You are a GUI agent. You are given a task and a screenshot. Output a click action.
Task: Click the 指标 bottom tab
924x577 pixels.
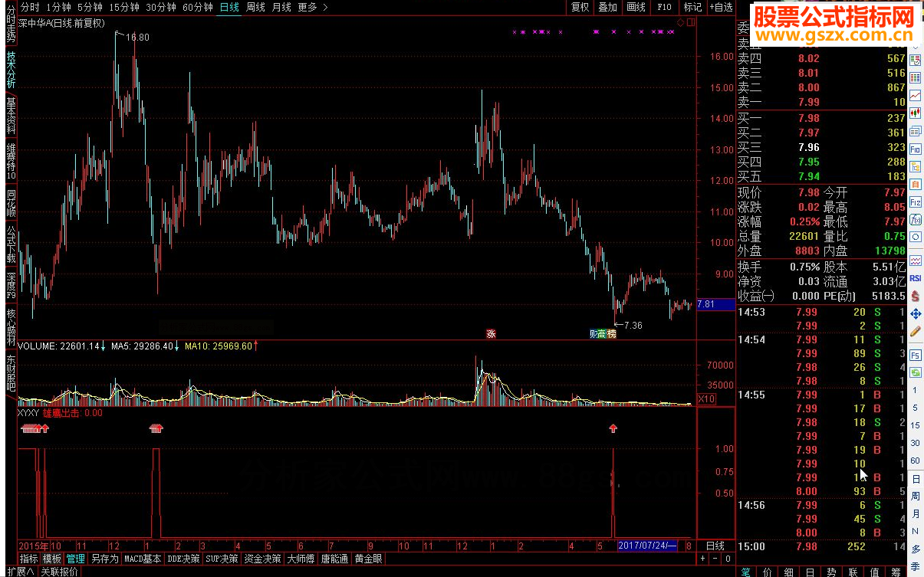[29, 559]
